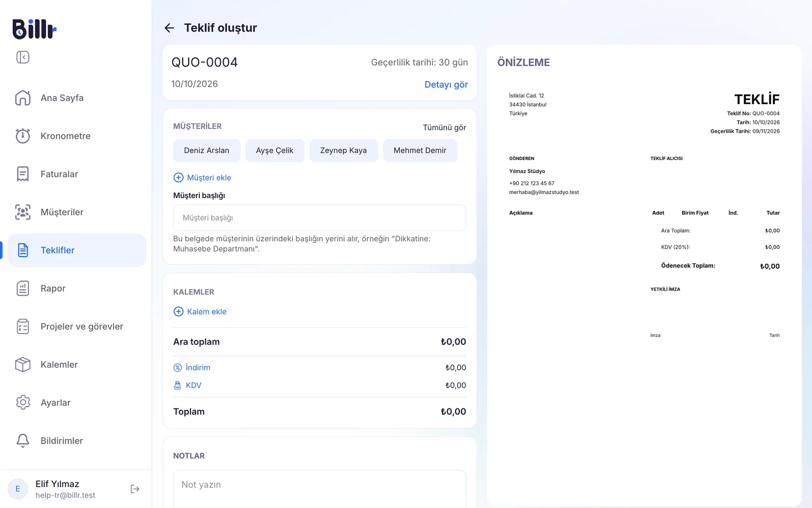Image resolution: width=812 pixels, height=508 pixels.
Task: Click the Müşteri ekle link text
Action: pos(209,177)
